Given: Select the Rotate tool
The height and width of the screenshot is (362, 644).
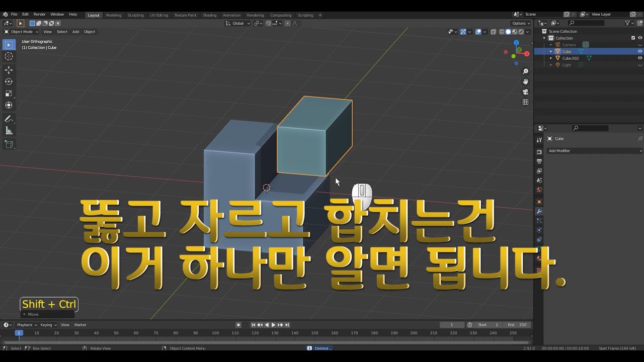Looking at the screenshot, I should [9, 81].
